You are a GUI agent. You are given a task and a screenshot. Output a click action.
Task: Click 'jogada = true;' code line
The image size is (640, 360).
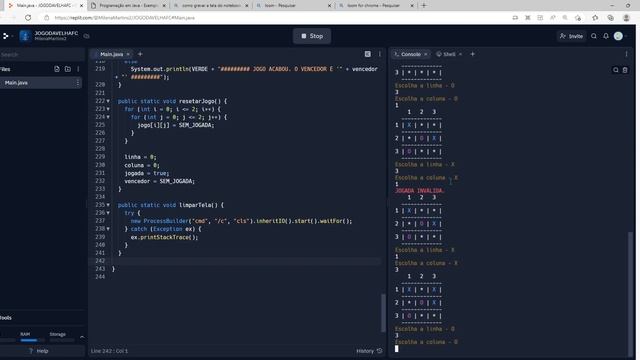147,173
